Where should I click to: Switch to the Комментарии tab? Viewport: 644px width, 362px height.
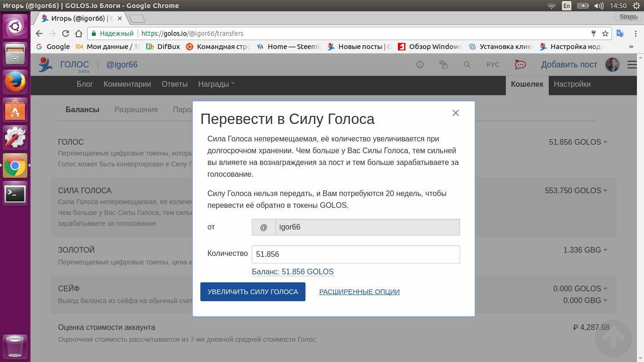coord(127,84)
